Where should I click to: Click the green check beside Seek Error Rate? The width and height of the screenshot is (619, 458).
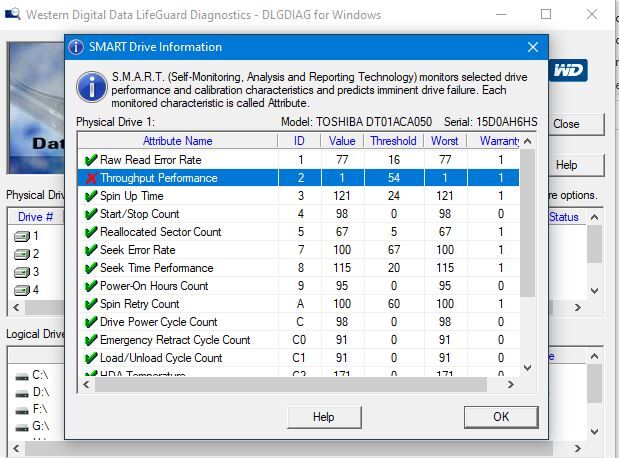(x=91, y=250)
